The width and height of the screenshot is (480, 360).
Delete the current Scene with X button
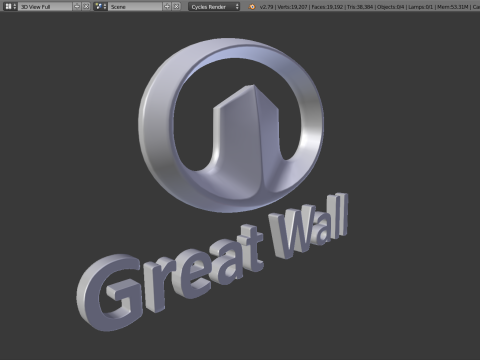tap(176, 6)
